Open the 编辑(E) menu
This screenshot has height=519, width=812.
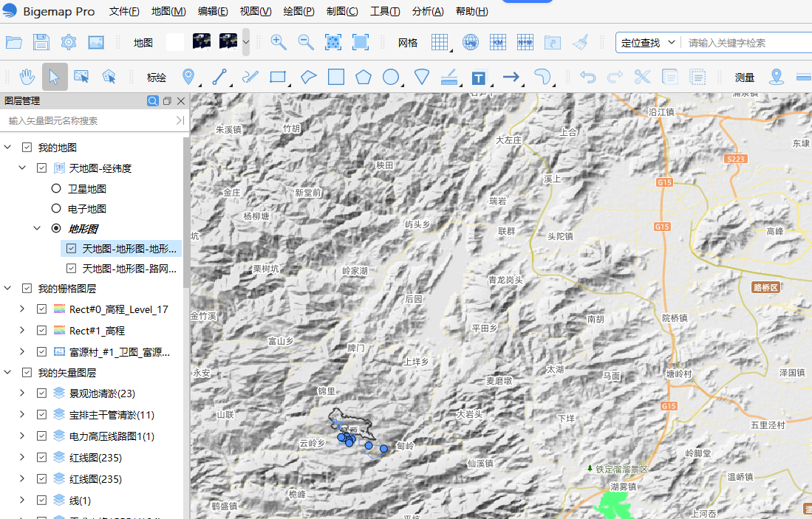[x=213, y=11]
